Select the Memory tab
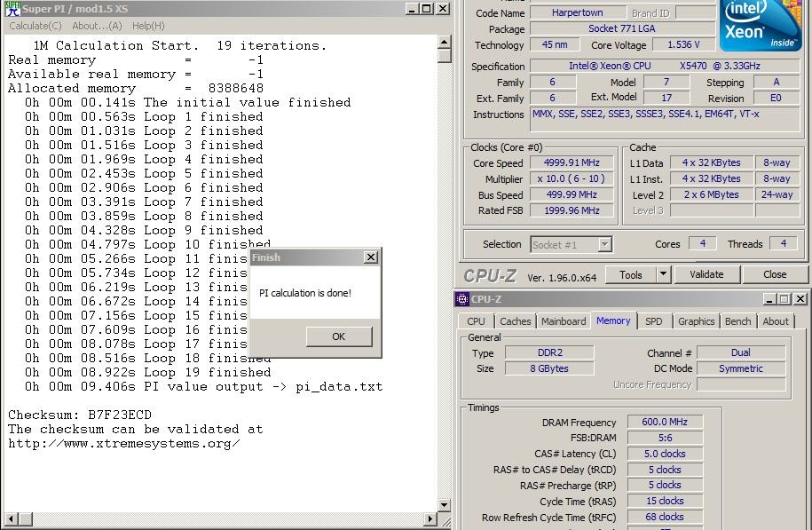 [x=613, y=320]
